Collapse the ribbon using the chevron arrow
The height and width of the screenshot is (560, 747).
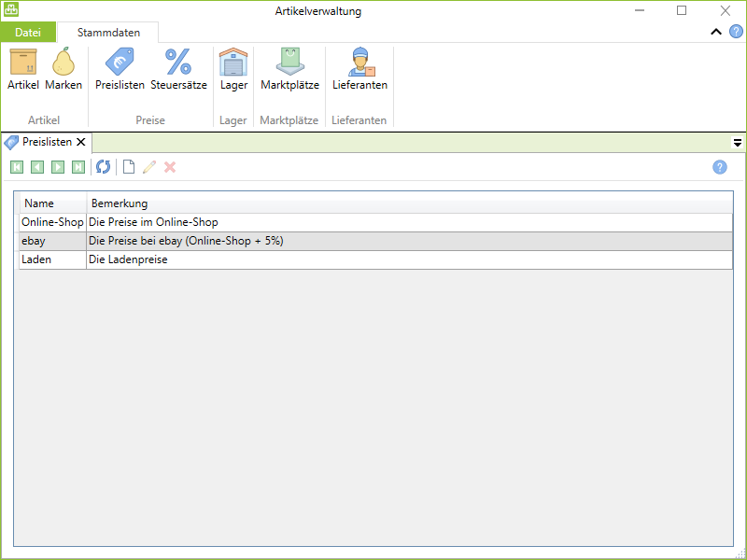coord(716,32)
